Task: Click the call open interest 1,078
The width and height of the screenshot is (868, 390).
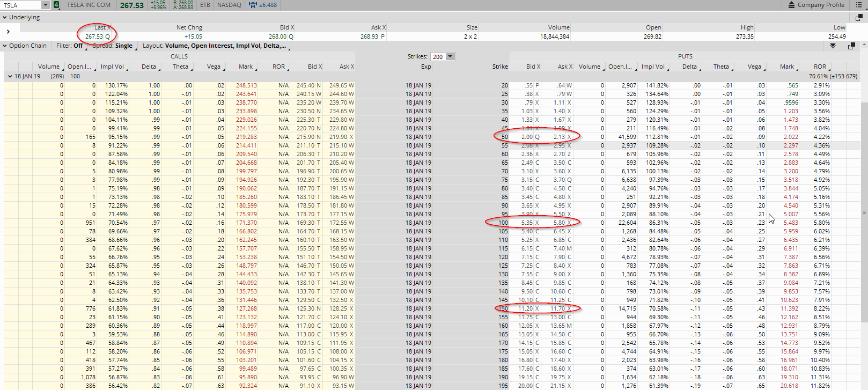Action: [88, 377]
